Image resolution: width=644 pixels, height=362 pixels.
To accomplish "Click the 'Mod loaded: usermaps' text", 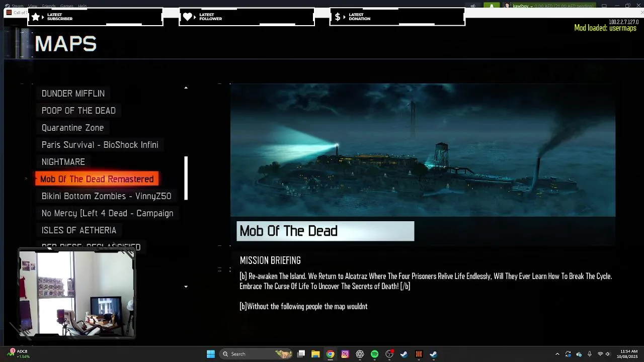I will 605,28.
